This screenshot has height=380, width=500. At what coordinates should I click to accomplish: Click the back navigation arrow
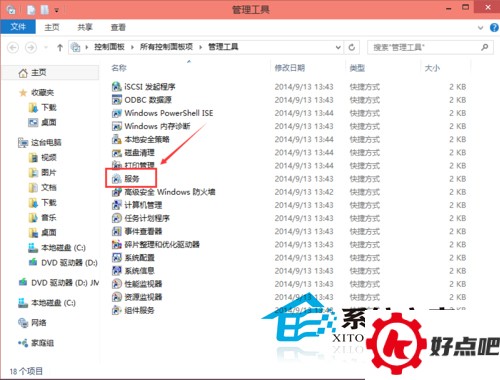coord(13,48)
